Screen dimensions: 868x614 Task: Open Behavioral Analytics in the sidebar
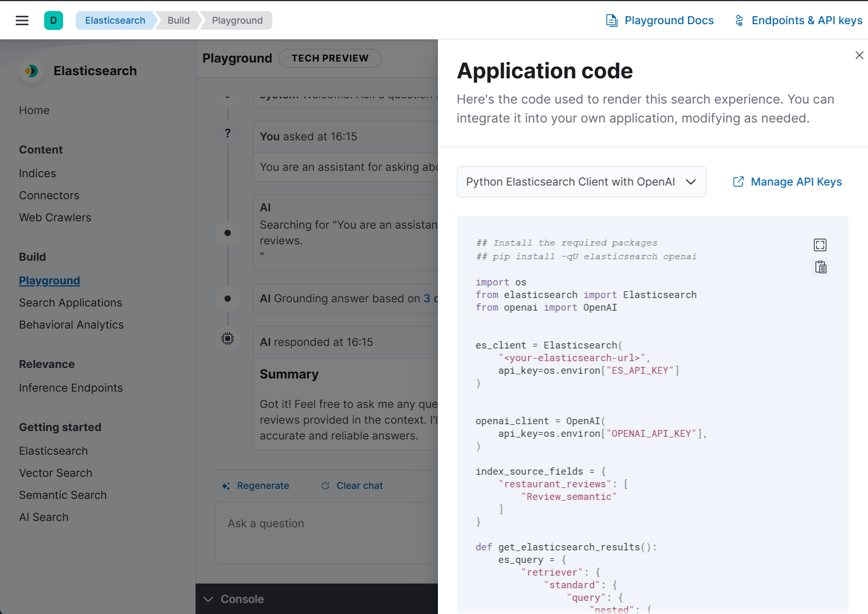(71, 325)
